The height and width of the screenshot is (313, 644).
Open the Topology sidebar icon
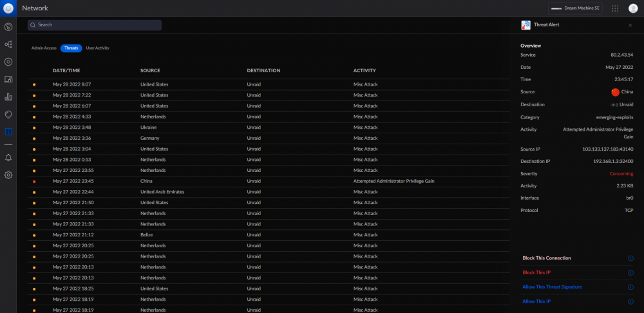pyautogui.click(x=8, y=44)
